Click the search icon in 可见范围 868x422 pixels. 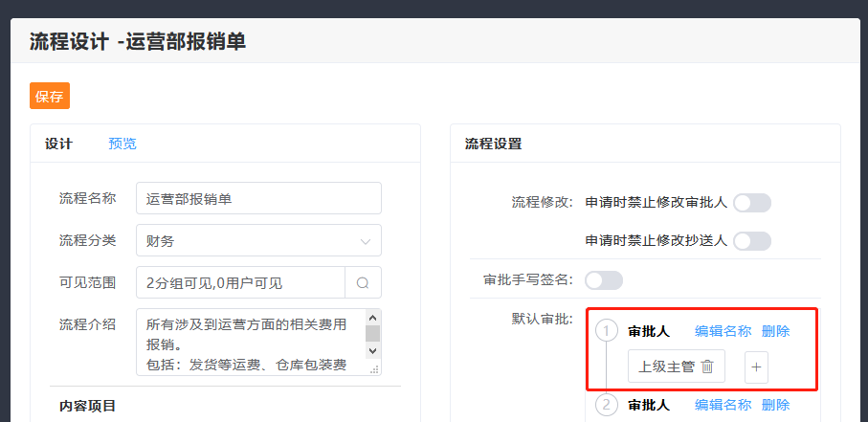click(x=363, y=283)
